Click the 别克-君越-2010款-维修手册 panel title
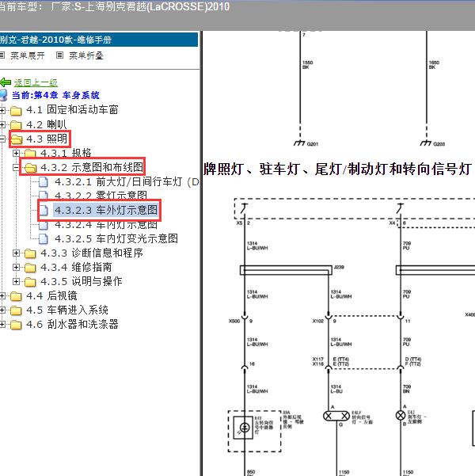This screenshot has width=475, height=476. pos(55,40)
